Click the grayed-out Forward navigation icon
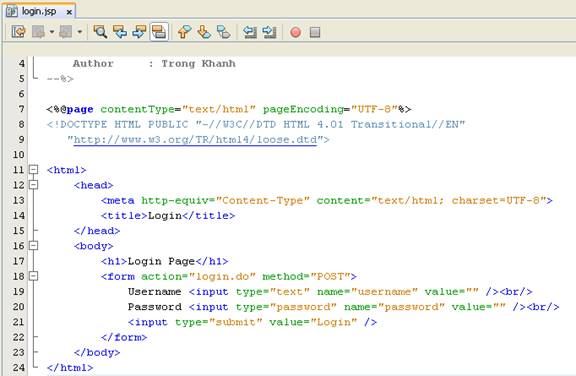Viewport: 576px width, 376px height. pos(66,32)
